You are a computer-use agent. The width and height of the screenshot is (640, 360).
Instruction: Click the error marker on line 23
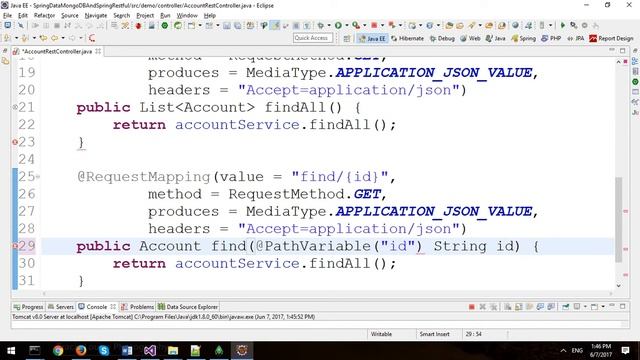15,142
